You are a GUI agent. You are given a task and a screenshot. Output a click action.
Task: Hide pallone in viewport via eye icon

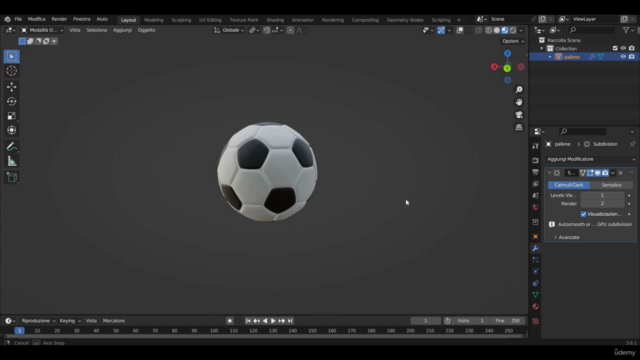pyautogui.click(x=623, y=57)
